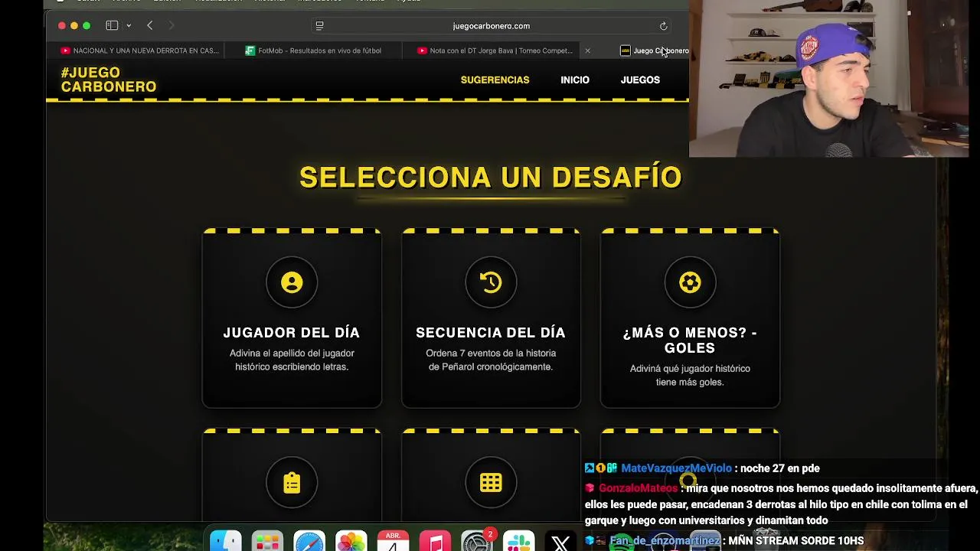Click 'Adivina el apellido del jugador' description
The width and height of the screenshot is (980, 551).
tap(292, 360)
